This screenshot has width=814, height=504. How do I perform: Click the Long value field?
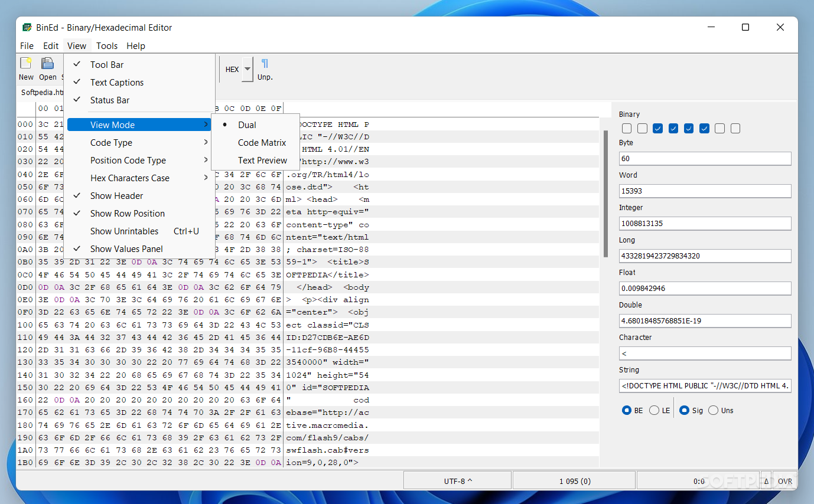(705, 256)
